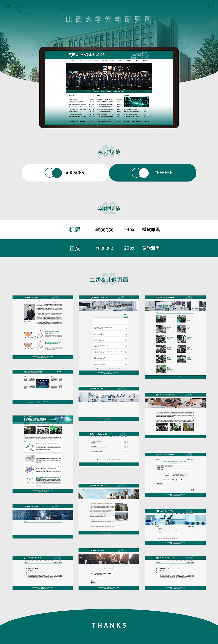Open the teal tech image in the mockup's right column
This screenshot has height=644, width=218.
[136, 102]
